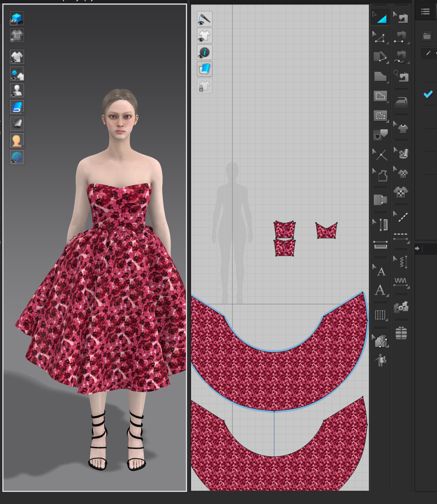
Task: Toggle Show Sewing needle icon in 2D window
Action: tap(205, 19)
